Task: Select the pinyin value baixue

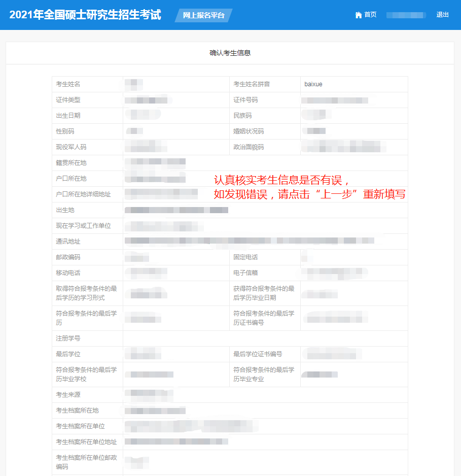Action: [313, 84]
